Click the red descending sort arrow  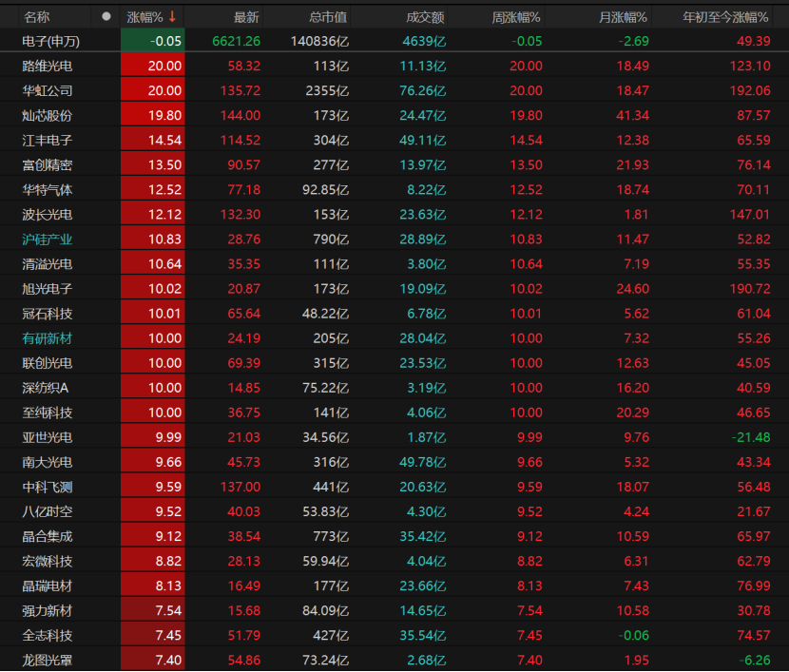[x=172, y=16]
